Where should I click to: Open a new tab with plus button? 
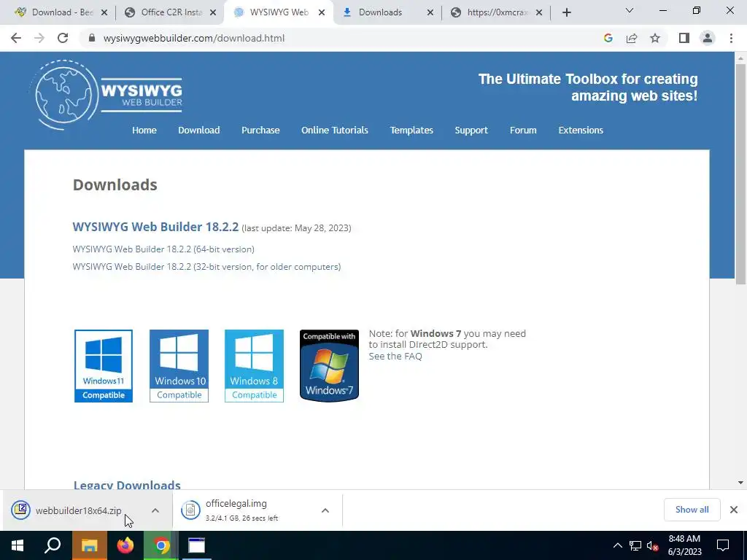[x=566, y=12]
